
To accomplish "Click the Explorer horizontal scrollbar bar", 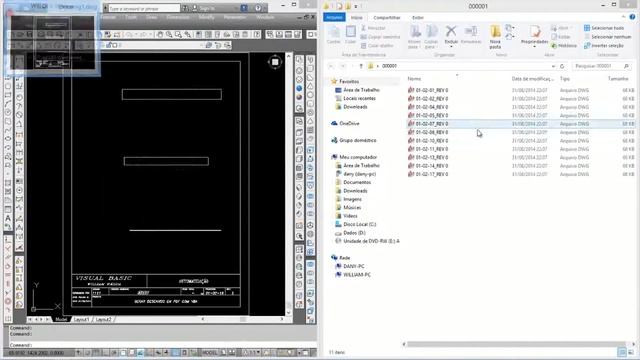I will click(516, 344).
